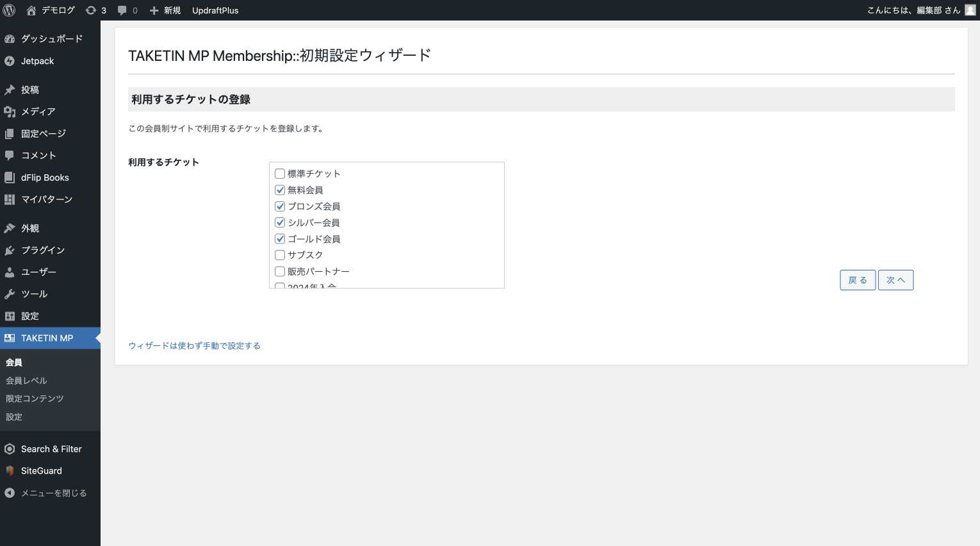980x546 pixels.
Task: Click the プラグイン plug icon
Action: click(x=10, y=250)
